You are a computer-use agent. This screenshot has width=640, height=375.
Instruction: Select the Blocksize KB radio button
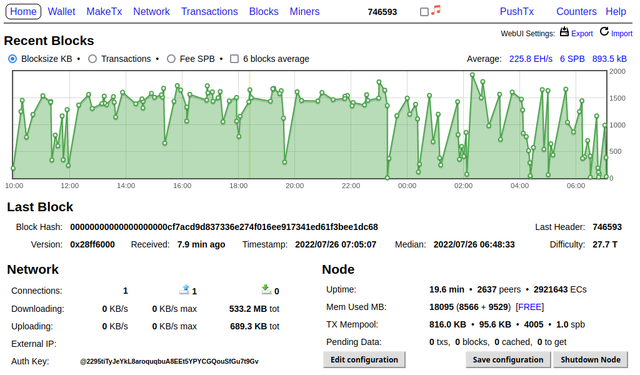[13, 59]
